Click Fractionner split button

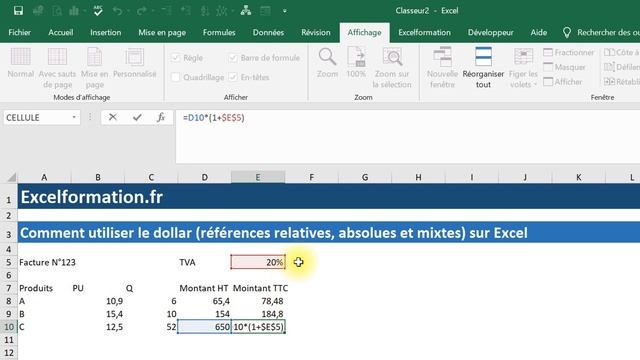tap(569, 52)
